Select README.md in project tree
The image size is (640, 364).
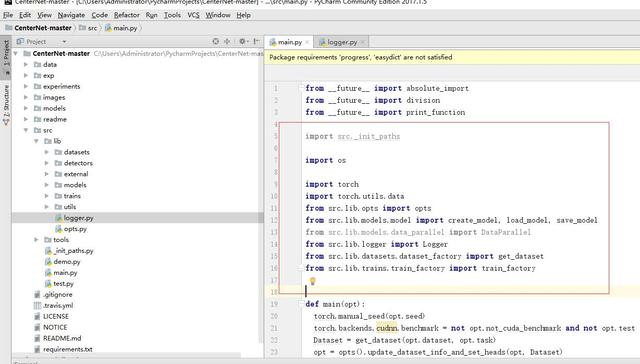tap(62, 338)
